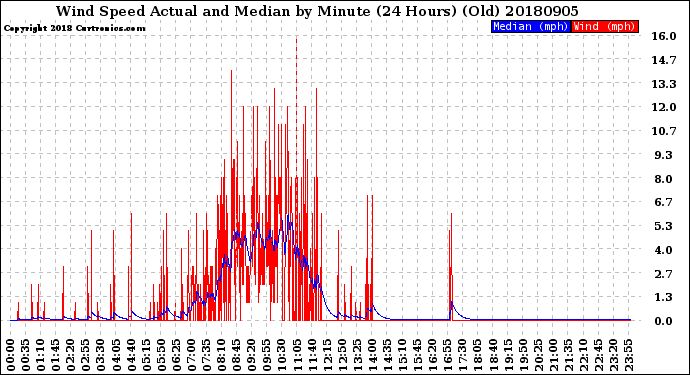
Task: Click the 10:30 time axis label
Action: tap(282, 355)
